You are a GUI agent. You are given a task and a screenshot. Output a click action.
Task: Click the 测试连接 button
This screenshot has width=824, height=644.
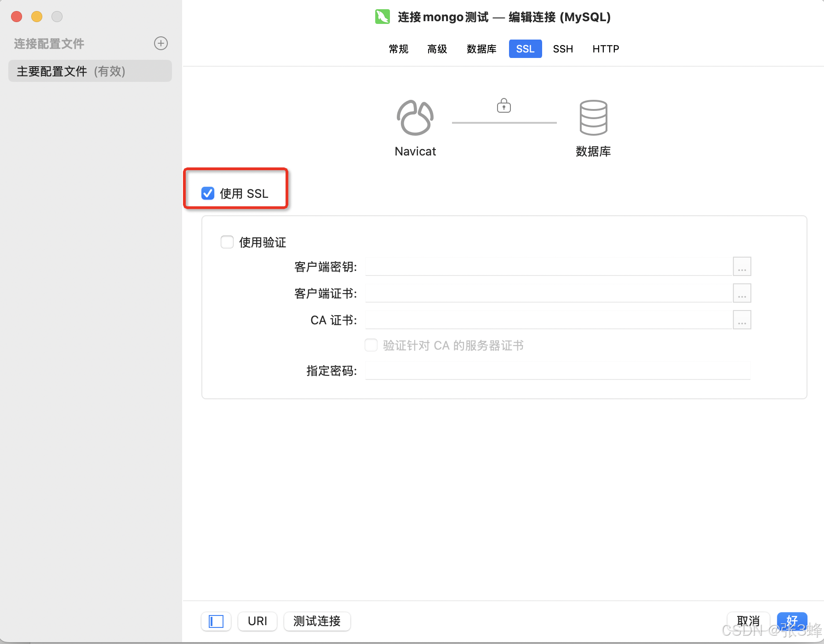click(x=317, y=621)
